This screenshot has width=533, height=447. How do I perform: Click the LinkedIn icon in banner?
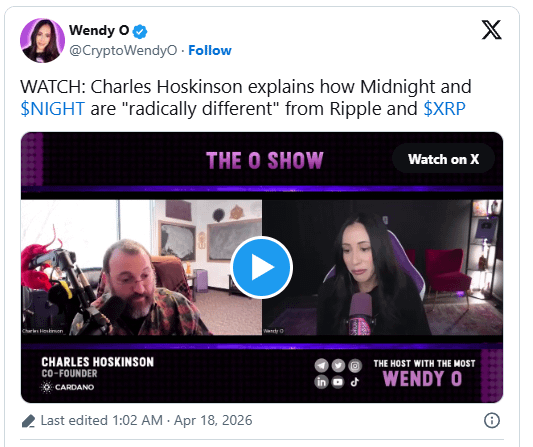click(x=321, y=382)
